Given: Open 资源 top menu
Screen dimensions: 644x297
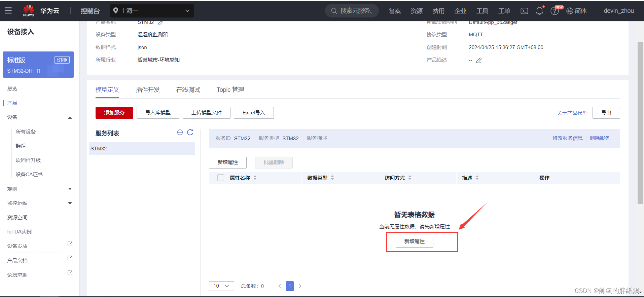Looking at the screenshot, I should pyautogui.click(x=417, y=11).
